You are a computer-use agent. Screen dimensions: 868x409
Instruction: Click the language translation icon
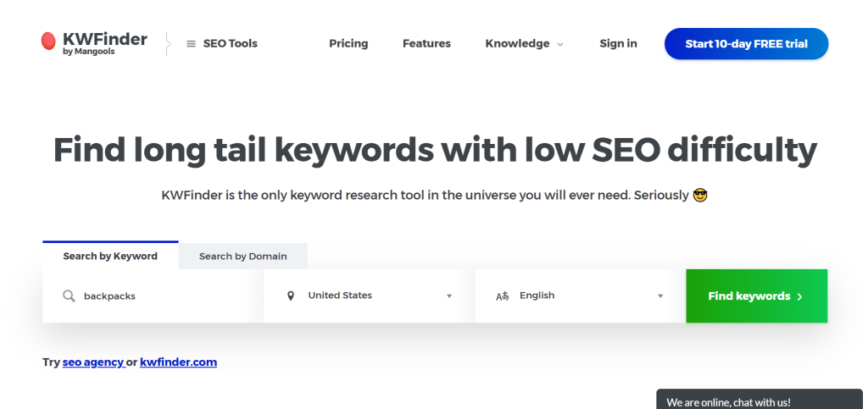(x=502, y=296)
